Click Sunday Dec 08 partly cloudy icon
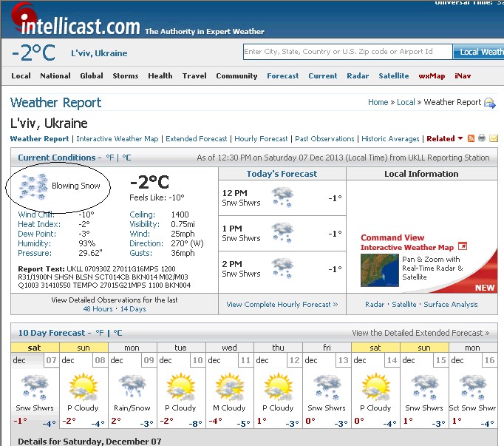Screen dimensions: 504x446 point(84,386)
